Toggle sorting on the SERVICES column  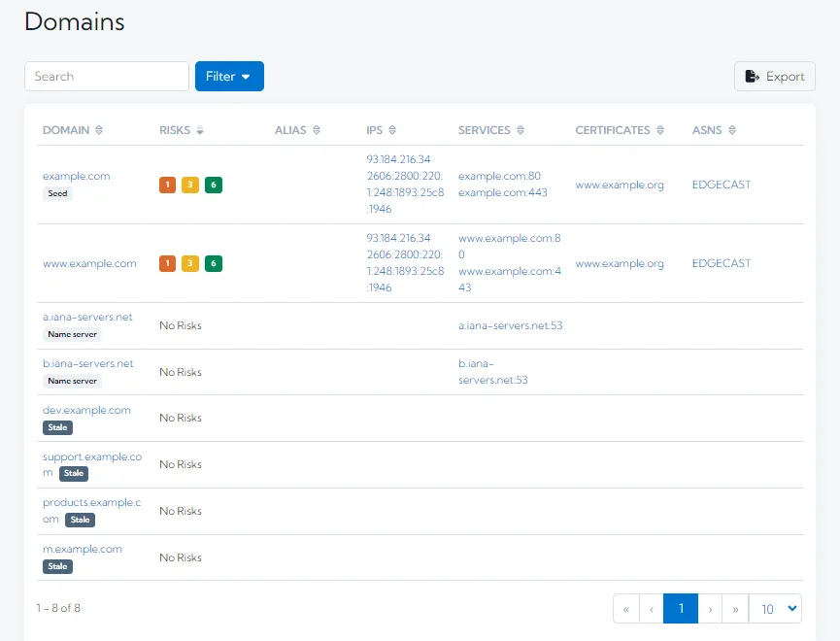(521, 130)
